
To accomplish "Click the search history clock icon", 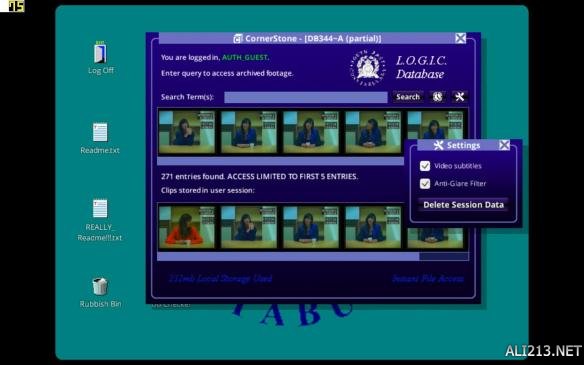I will [438, 97].
